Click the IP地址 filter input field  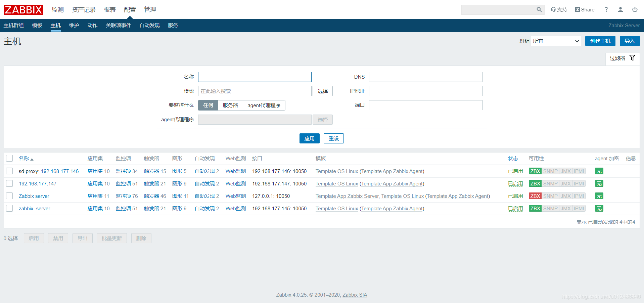coord(426,91)
